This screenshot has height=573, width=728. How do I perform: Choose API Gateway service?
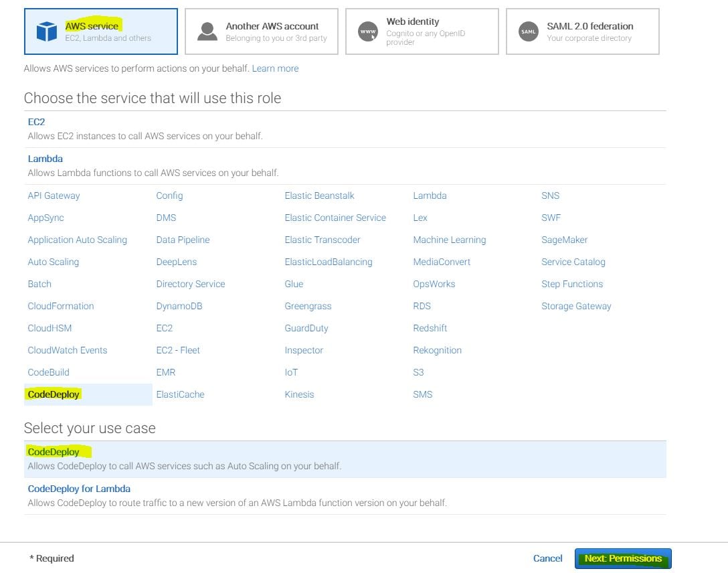[54, 195]
